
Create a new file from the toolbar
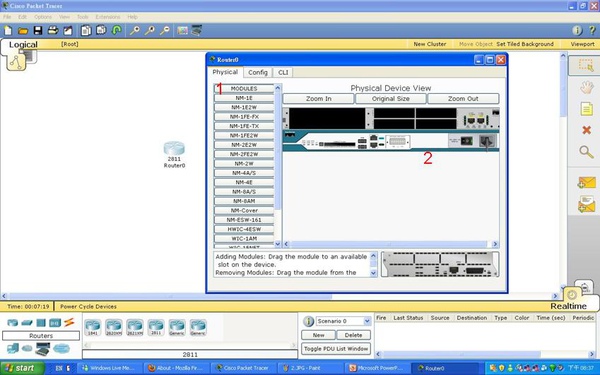[8, 31]
